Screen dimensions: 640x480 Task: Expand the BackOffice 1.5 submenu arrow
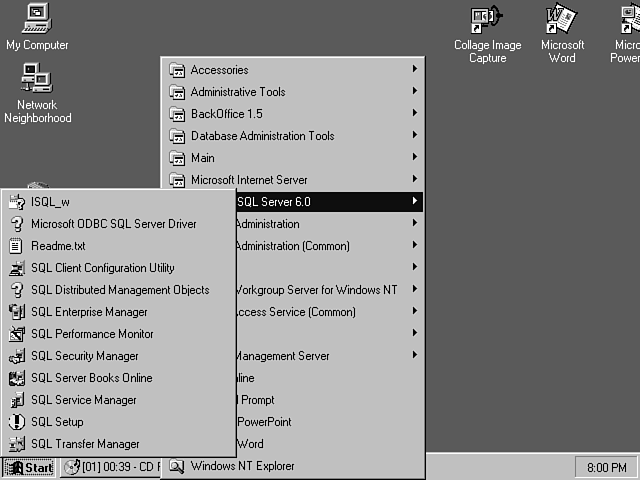coord(414,114)
